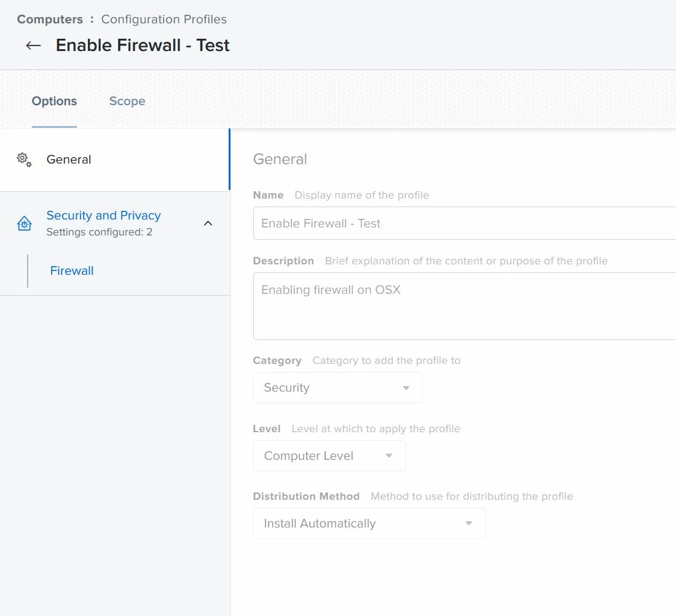Image resolution: width=676 pixels, height=616 pixels.
Task: Click the General gear icon
Action: point(24,160)
